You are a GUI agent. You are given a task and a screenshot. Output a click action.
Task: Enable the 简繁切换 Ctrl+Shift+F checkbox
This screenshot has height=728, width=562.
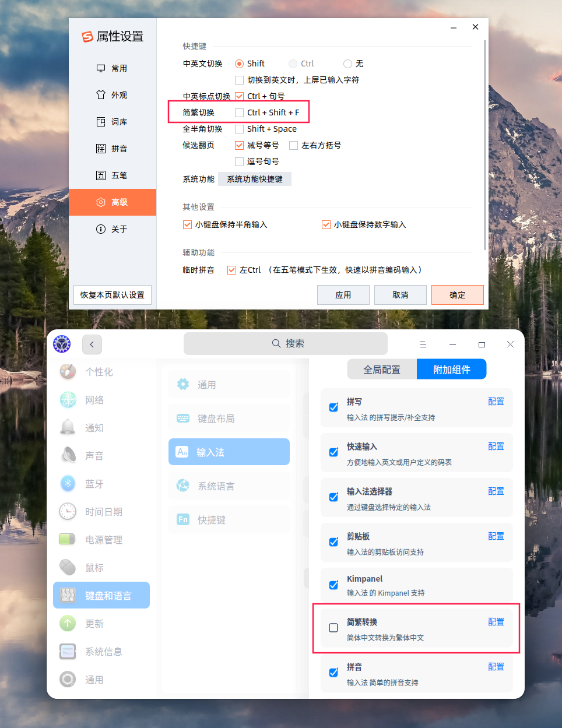(x=238, y=112)
